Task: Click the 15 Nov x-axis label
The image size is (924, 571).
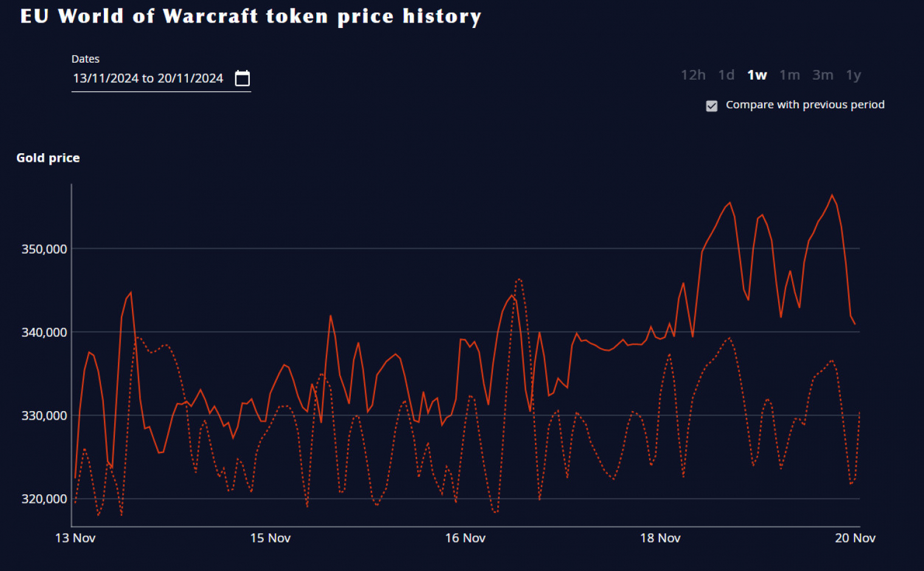Action: pyautogui.click(x=271, y=538)
